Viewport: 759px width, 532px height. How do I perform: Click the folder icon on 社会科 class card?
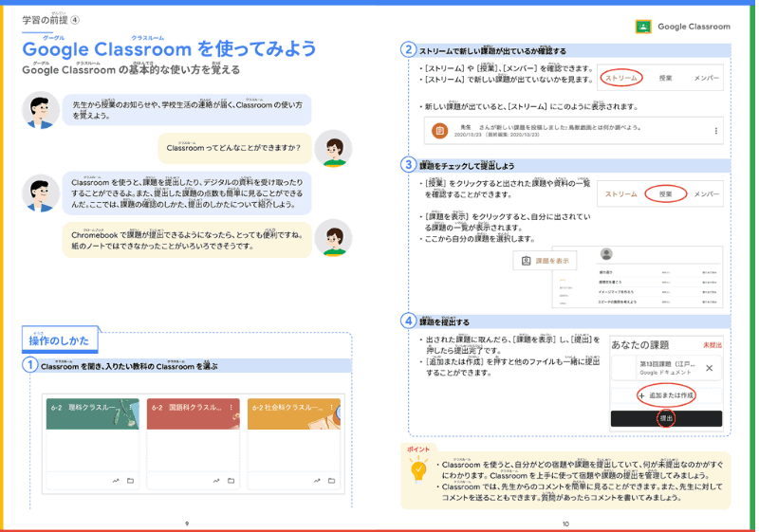tap(331, 481)
